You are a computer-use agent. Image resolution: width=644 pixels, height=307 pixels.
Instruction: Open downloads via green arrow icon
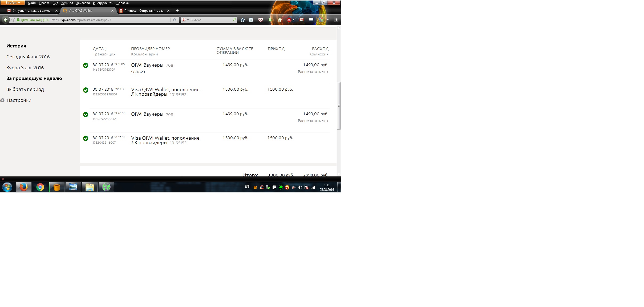270,20
